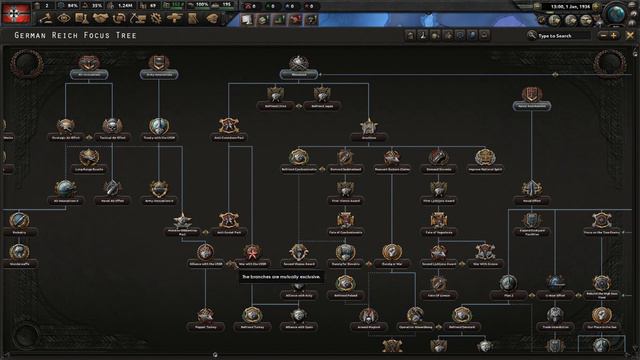Select the Naval Effort focus
Image resolution: width=640 pixels, height=360 pixels.
coord(531,193)
